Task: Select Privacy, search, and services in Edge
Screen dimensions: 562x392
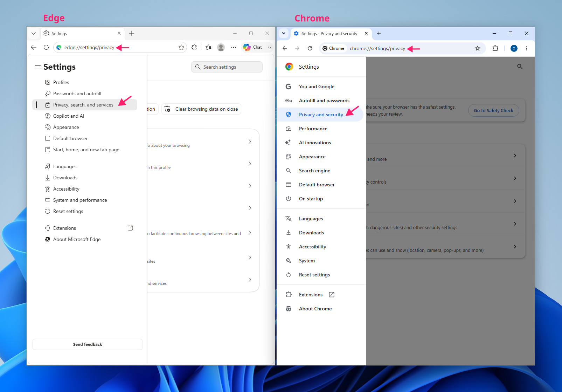Action: 85,105
